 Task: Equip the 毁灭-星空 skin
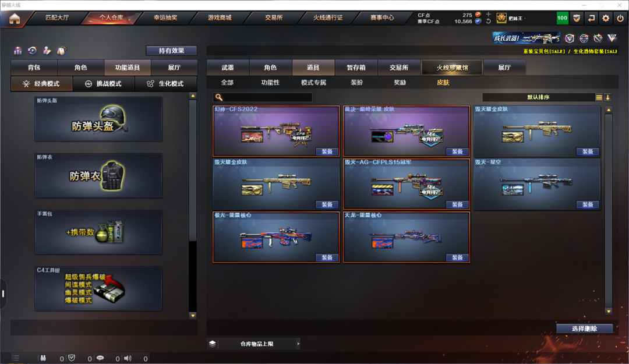point(588,204)
